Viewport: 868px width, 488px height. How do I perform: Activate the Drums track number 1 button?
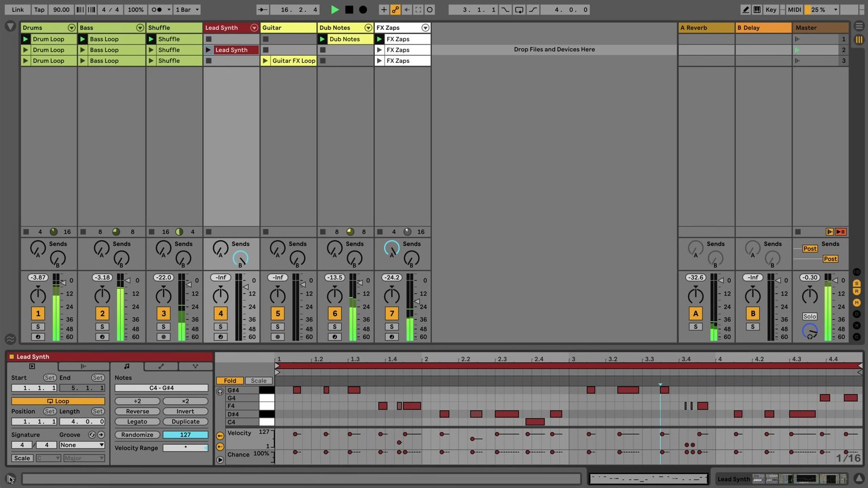click(38, 313)
